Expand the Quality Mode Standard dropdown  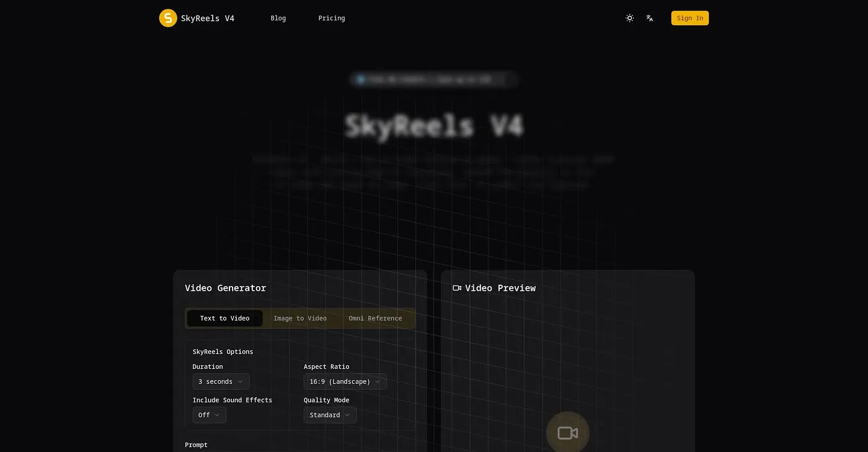tap(330, 415)
